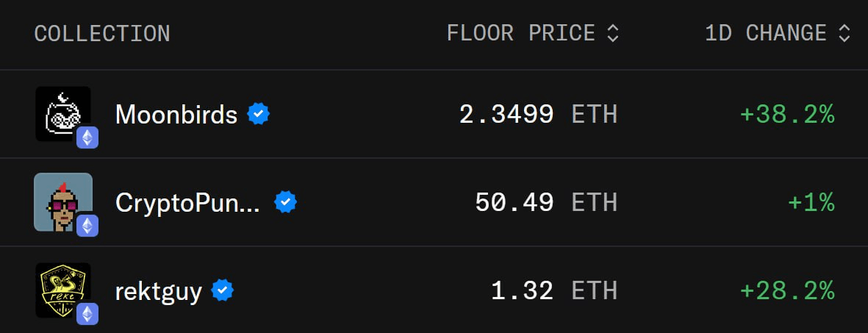Click the COLLECTION column header

tap(102, 34)
